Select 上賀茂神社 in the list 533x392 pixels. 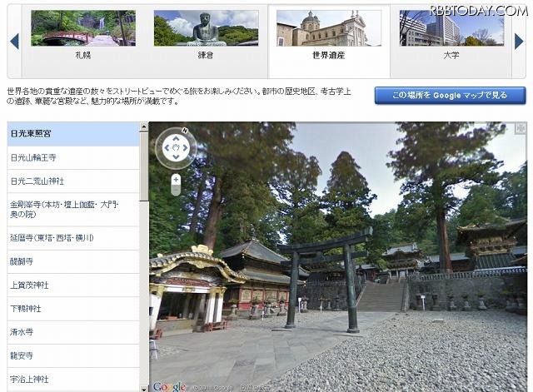click(73, 285)
